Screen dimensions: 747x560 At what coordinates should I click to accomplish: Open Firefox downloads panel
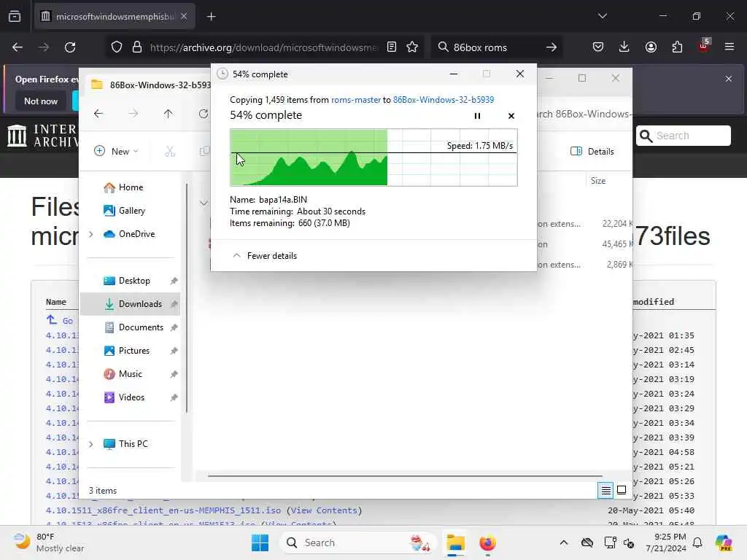pyautogui.click(x=624, y=47)
